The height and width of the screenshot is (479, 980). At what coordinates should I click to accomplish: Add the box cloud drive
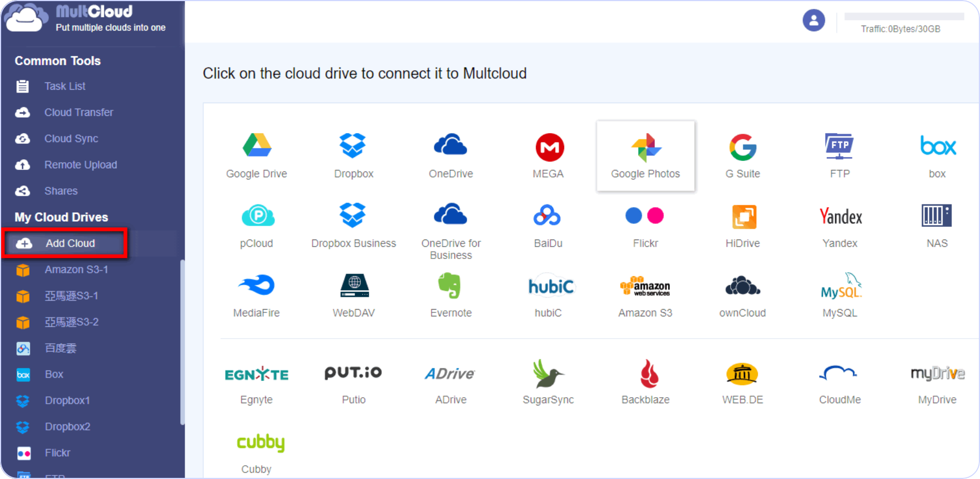pos(938,156)
